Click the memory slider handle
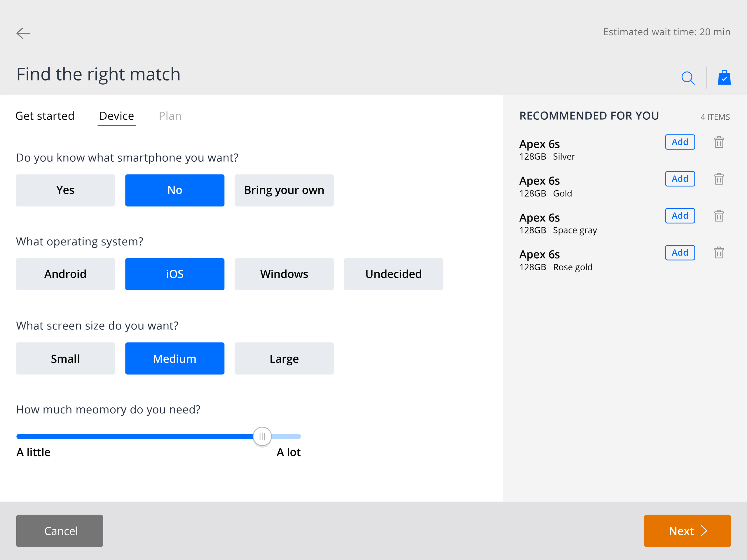The image size is (747, 560). click(x=262, y=436)
